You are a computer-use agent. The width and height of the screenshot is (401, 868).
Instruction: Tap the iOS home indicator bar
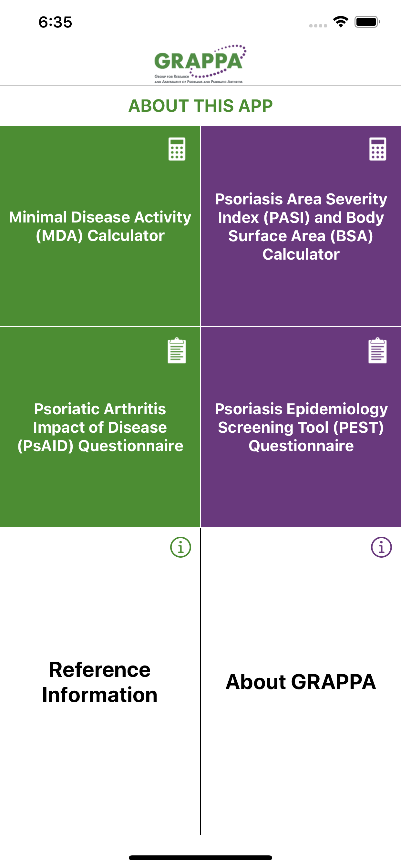coord(200,858)
